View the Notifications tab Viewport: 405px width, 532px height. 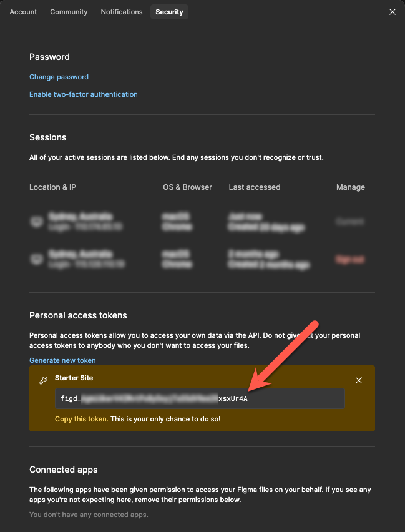tap(121, 11)
